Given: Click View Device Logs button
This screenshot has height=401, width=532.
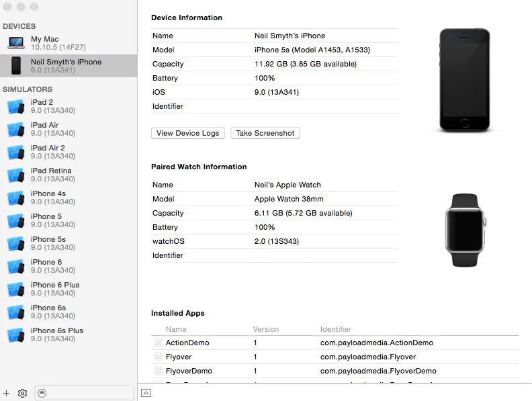Looking at the screenshot, I should 187,133.
